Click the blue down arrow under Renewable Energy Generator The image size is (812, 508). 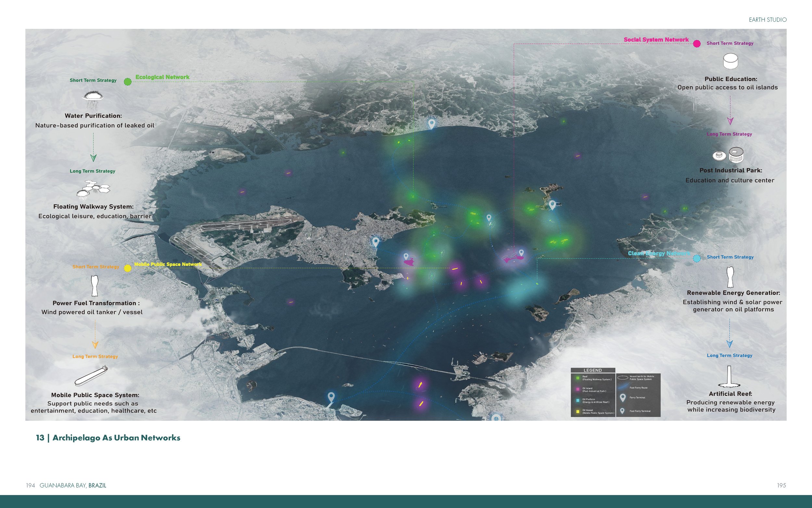[729, 343]
